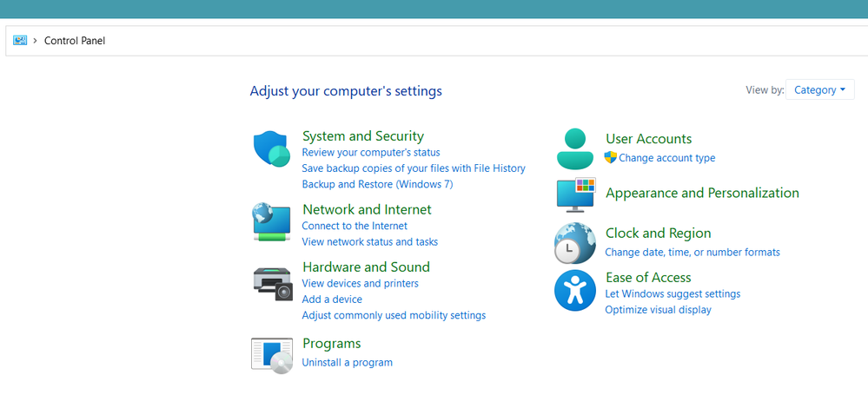This screenshot has height=395, width=868.
Task: Open the System and Security heading
Action: click(x=363, y=135)
